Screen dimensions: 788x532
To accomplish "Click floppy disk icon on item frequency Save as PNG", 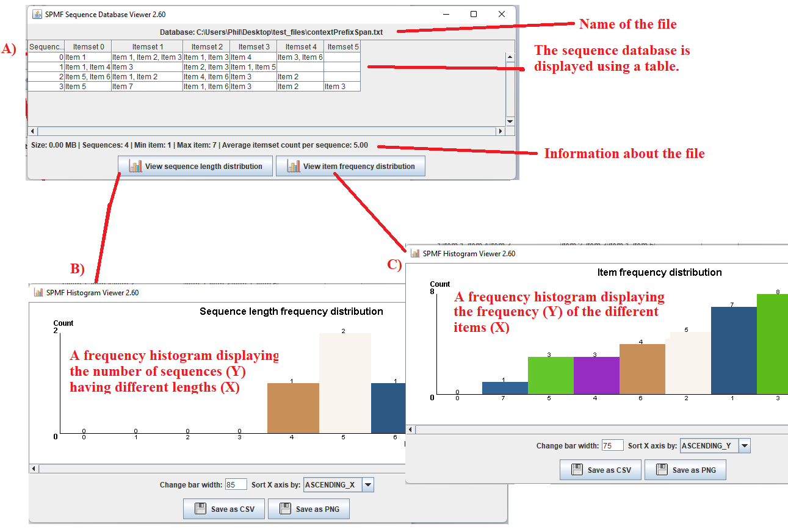I will pyautogui.click(x=661, y=470).
